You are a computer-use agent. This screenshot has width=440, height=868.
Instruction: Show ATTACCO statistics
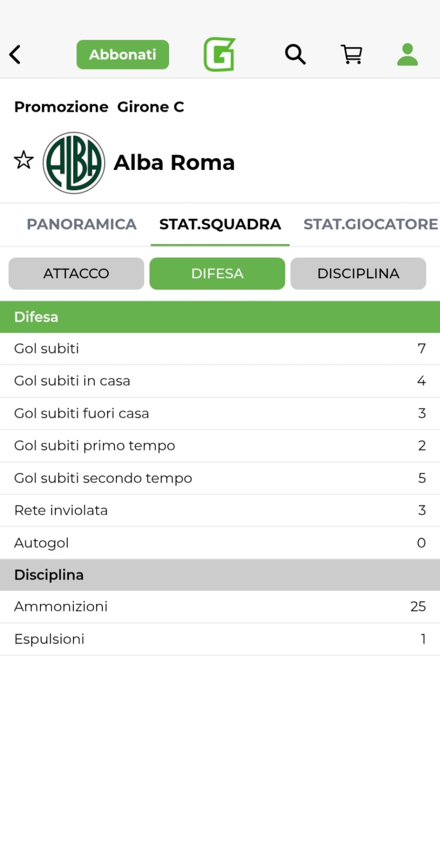[76, 274]
